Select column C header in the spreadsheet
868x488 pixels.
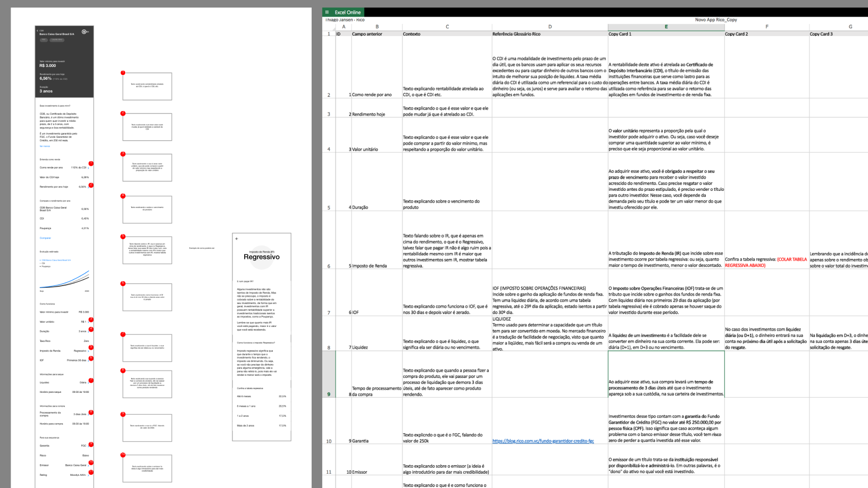tap(447, 27)
